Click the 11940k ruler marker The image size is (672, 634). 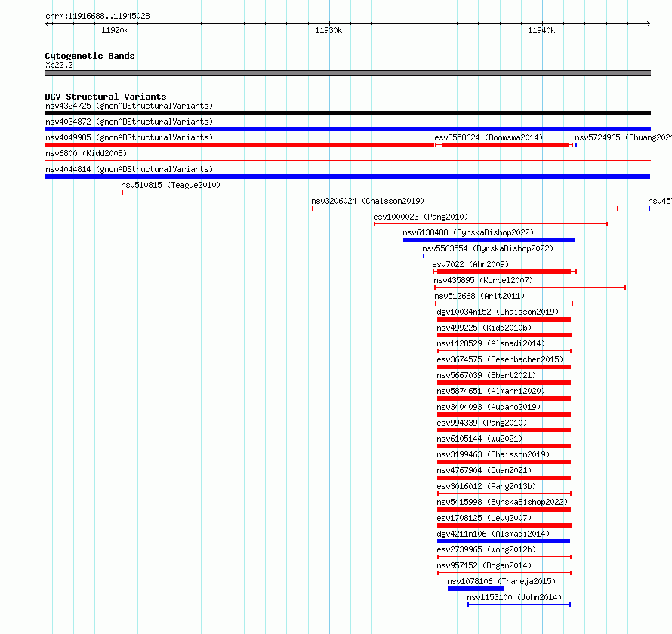541,30
